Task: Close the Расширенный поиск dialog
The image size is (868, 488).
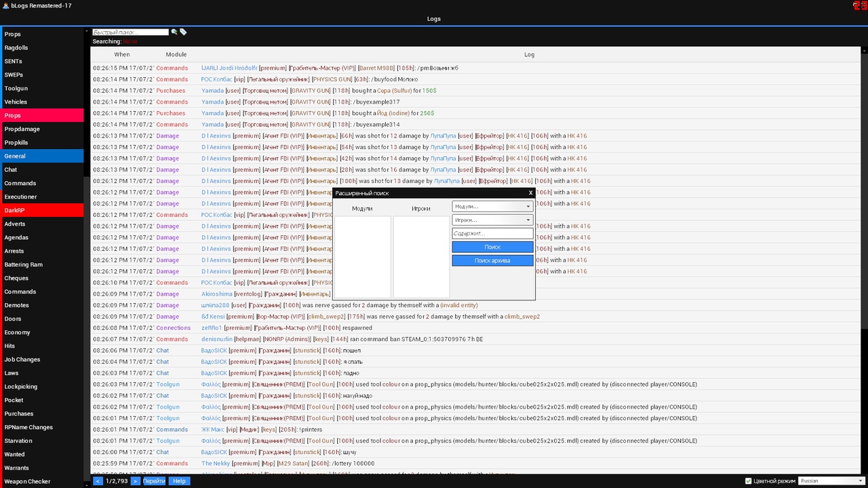Action: 530,193
